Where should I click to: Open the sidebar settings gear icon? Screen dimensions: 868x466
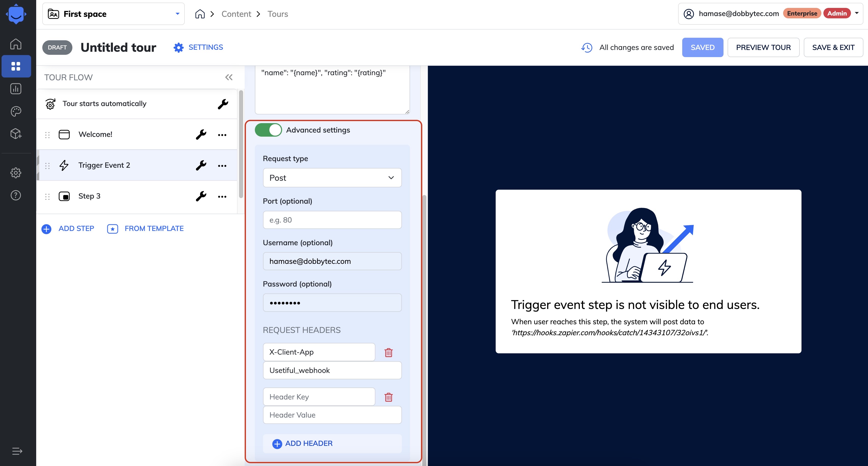[16, 173]
